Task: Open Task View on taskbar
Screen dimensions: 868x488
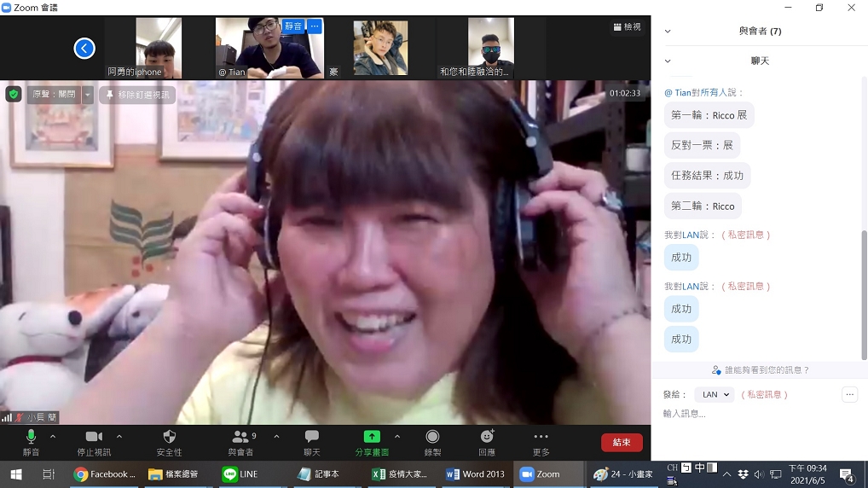Action: (49, 474)
